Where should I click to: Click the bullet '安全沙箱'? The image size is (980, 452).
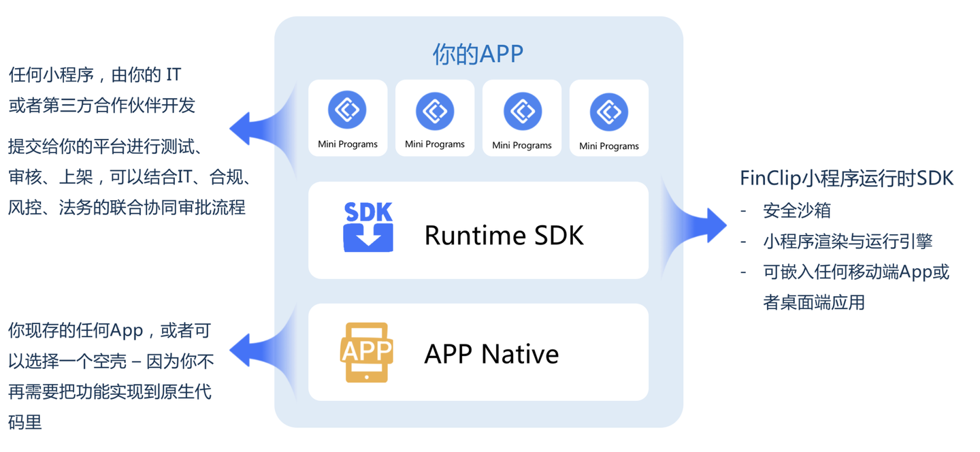click(x=797, y=210)
